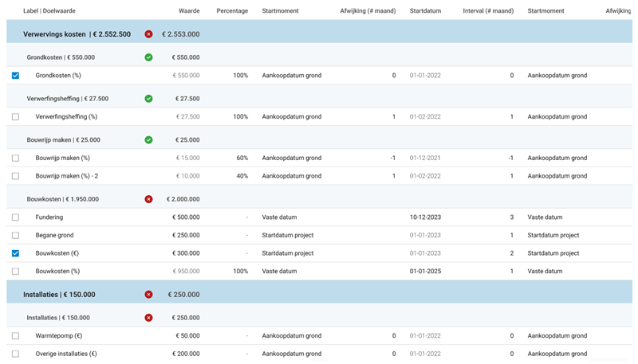This screenshot has width=638, height=364.
Task: Click the Percentage column header
Action: tap(232, 11)
